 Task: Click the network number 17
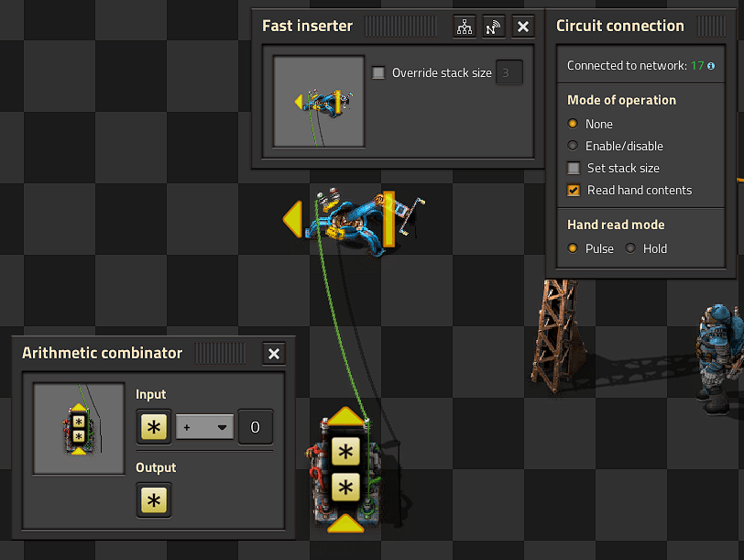(697, 65)
